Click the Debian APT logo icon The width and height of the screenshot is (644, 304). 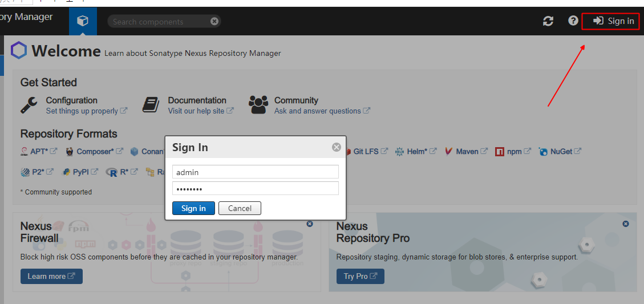pyautogui.click(x=24, y=152)
